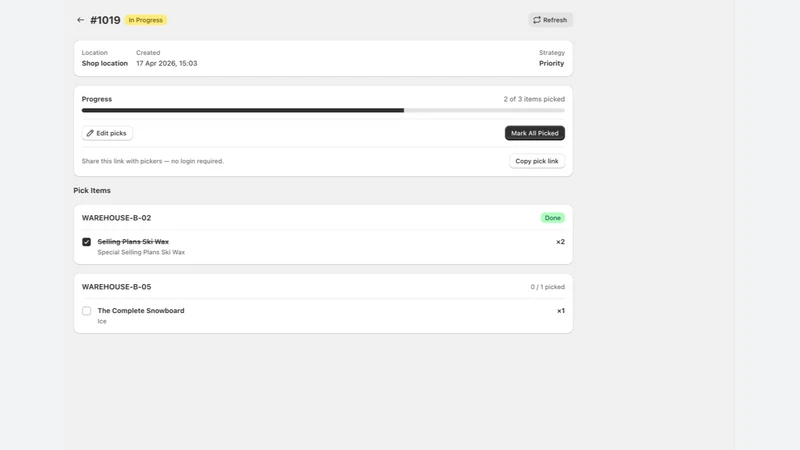Click the In Progress status badge
The width and height of the screenshot is (800, 450).
click(146, 20)
